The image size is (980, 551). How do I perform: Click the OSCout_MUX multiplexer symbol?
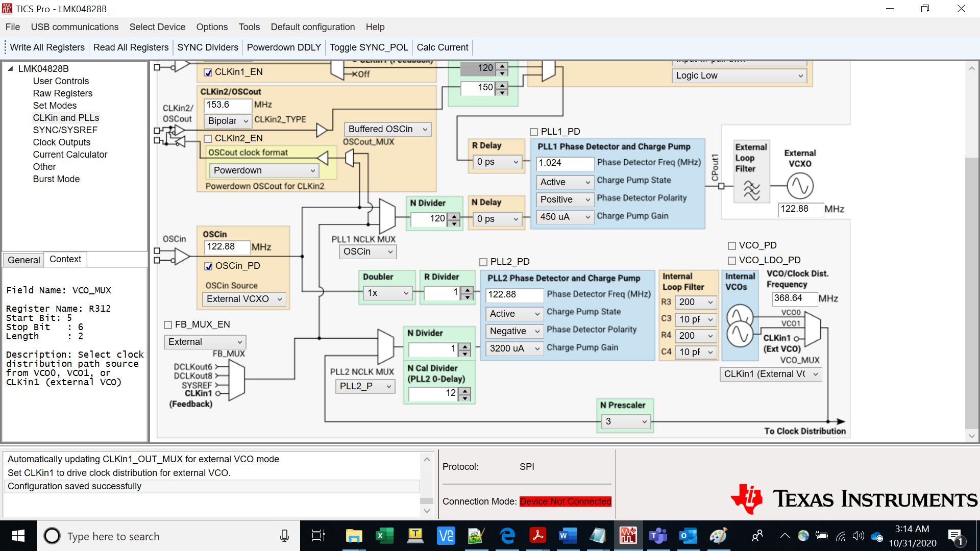coord(350,158)
